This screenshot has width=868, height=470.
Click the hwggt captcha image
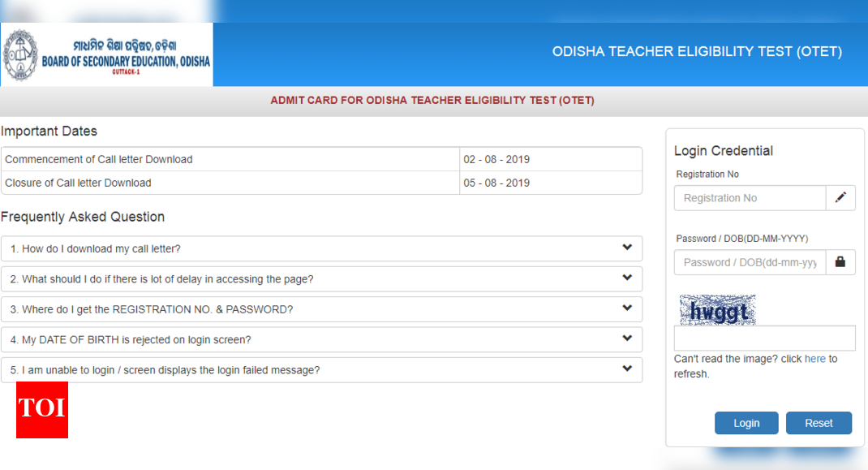tap(717, 310)
